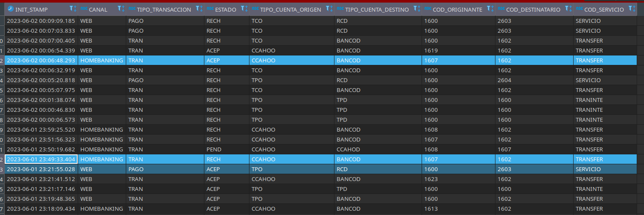Image resolution: width=644 pixels, height=215 pixels.
Task: Click timestamp 2023-06-02 00:05:20.818
Action: [x=42, y=80]
